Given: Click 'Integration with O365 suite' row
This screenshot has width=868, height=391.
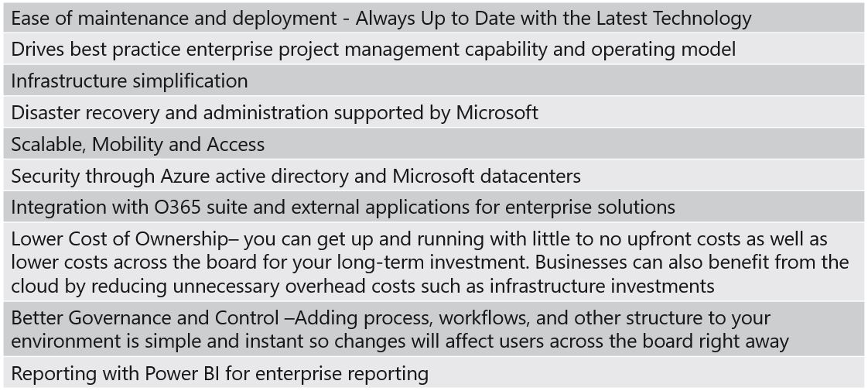Looking at the screenshot, I should point(434,208).
